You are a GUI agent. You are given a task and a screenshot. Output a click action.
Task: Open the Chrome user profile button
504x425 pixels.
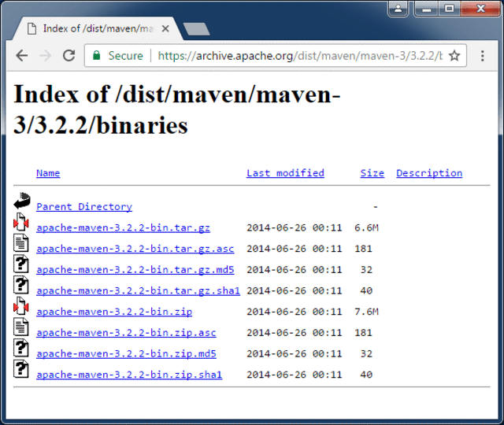pyautogui.click(x=398, y=9)
